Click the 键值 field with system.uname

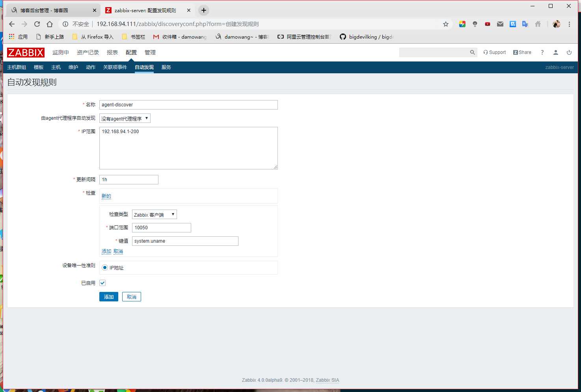pos(185,241)
